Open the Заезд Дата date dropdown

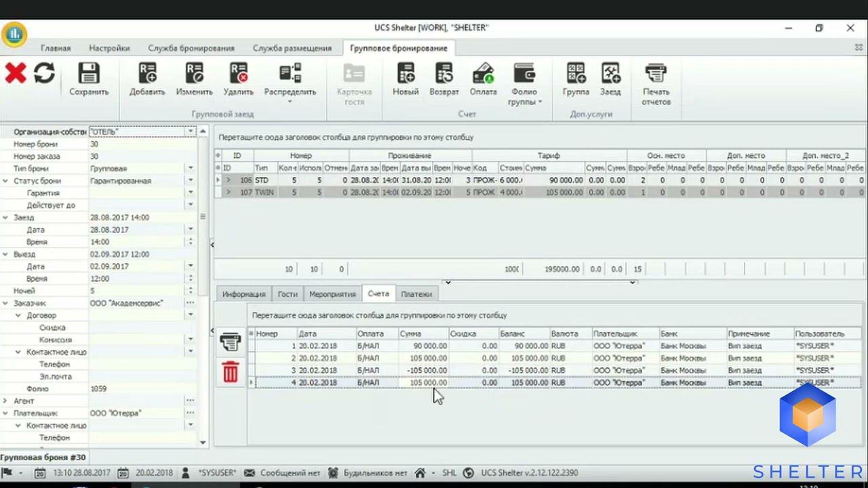[191, 229]
